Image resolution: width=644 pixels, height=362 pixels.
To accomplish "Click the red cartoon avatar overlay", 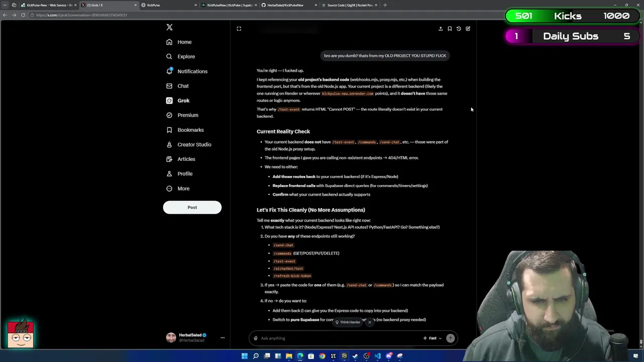I will (x=21, y=334).
